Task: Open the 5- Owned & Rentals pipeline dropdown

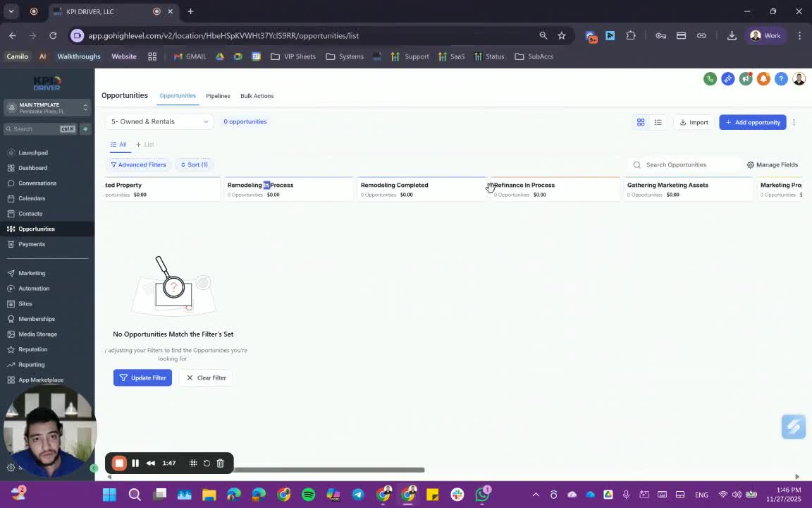Action: 159,122
